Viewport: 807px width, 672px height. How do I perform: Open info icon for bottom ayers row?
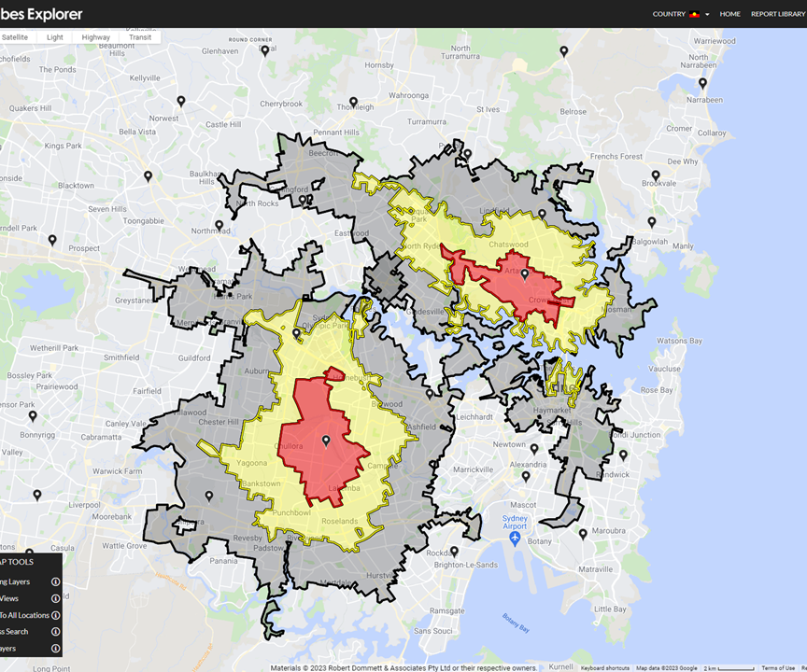point(56,649)
